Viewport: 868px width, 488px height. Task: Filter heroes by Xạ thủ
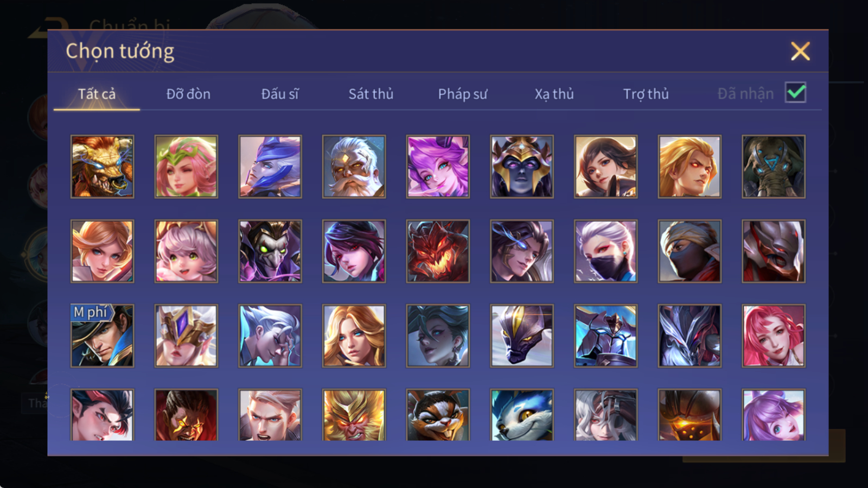click(x=554, y=94)
